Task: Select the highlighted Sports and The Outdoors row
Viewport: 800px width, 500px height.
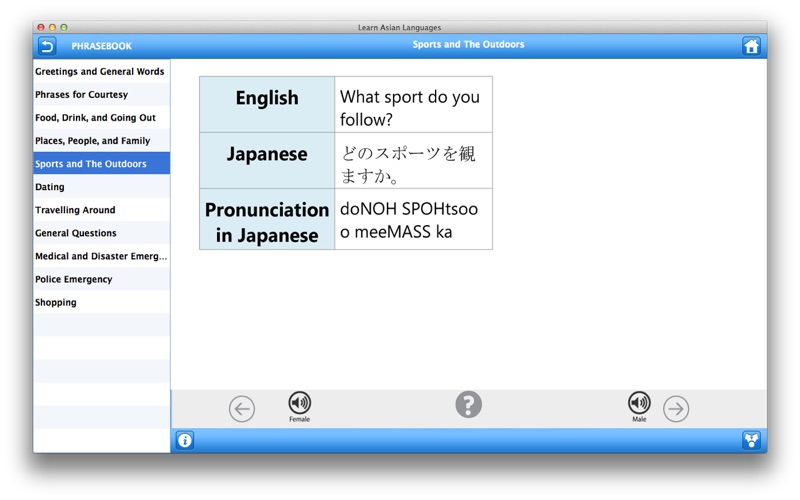Action: point(102,164)
